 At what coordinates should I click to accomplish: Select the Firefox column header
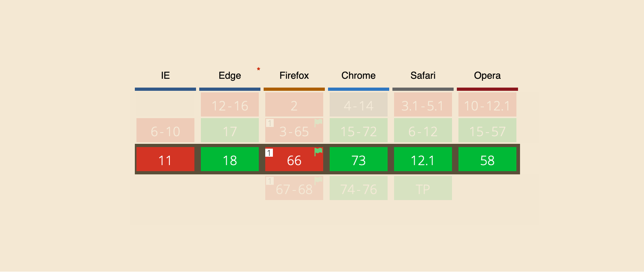click(294, 76)
